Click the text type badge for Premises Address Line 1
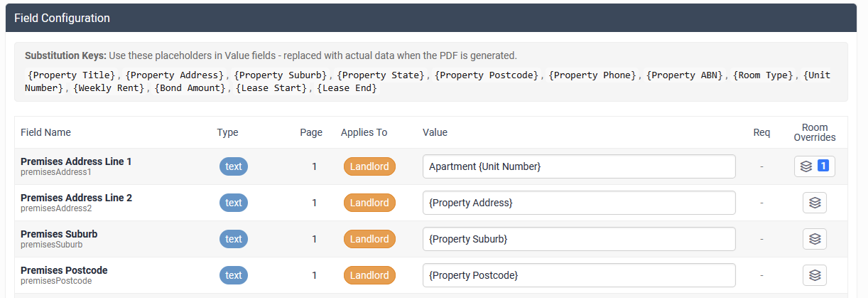This screenshot has height=298, width=868. (234, 166)
